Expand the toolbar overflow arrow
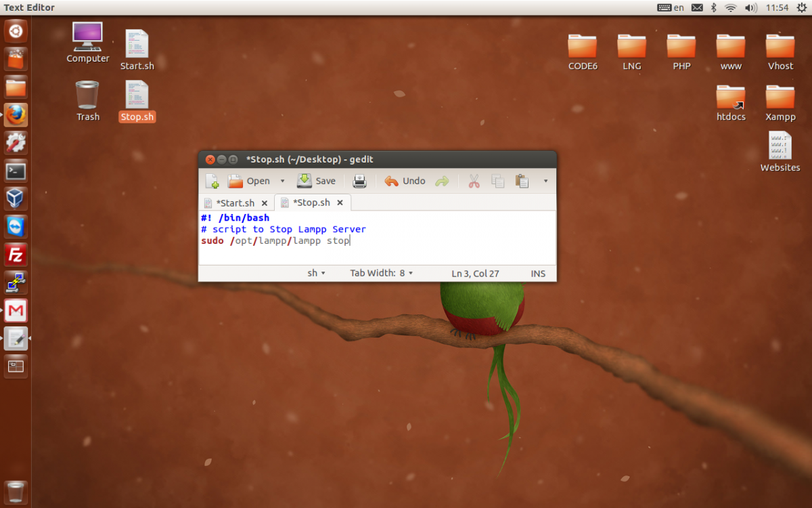 (545, 181)
